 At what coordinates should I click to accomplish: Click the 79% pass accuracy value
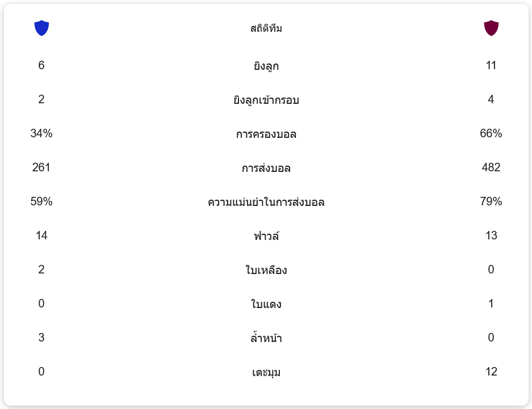491,201
